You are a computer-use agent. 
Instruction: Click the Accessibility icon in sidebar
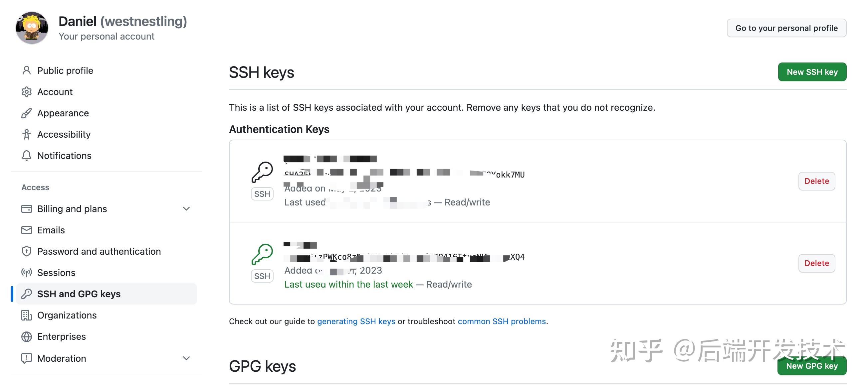click(x=27, y=134)
